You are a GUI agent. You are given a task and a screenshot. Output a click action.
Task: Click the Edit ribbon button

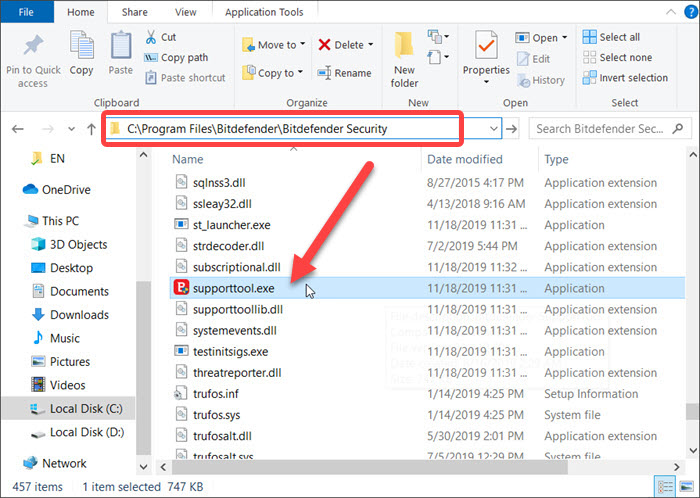click(533, 59)
